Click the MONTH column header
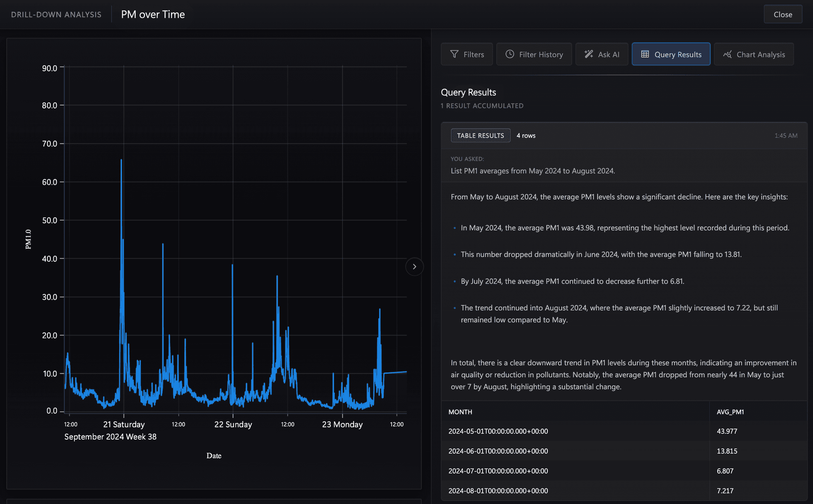813x504 pixels. click(x=460, y=412)
